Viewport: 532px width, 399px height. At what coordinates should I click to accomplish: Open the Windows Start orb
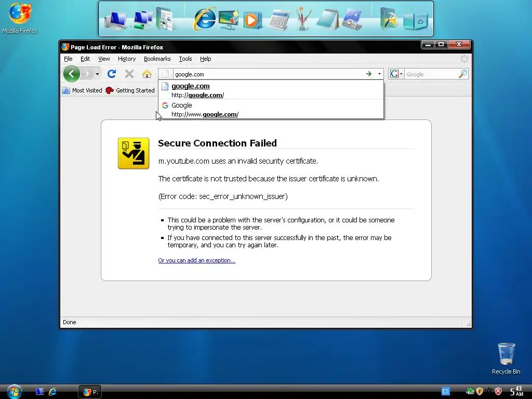tap(15, 392)
